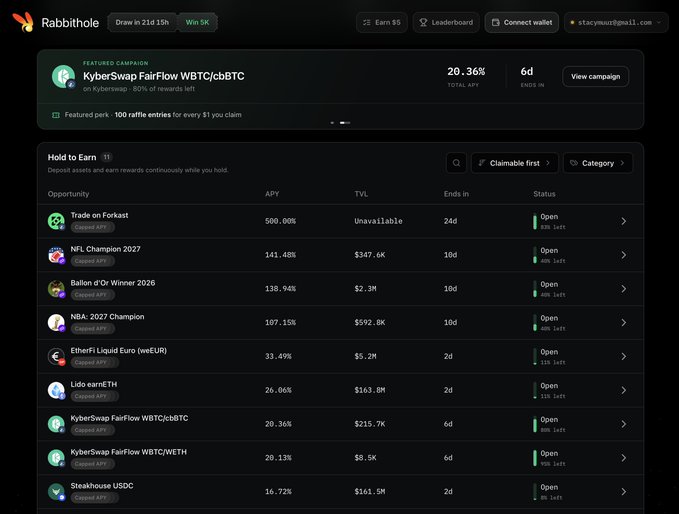Click the Win 5K badge
Screen dimensions: 679x514
[x=197, y=23]
